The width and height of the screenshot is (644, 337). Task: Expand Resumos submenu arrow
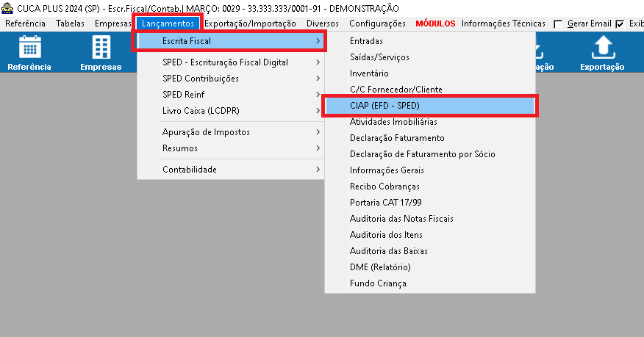[x=318, y=148]
